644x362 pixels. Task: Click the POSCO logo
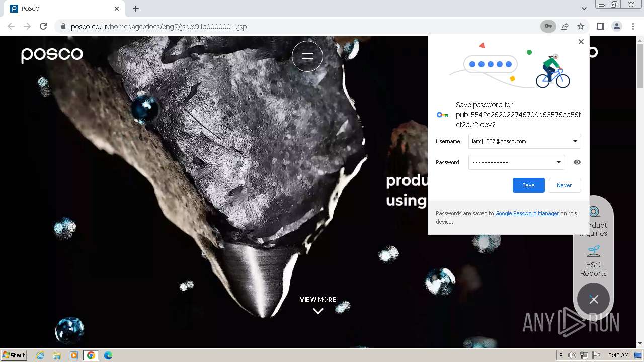52,55
